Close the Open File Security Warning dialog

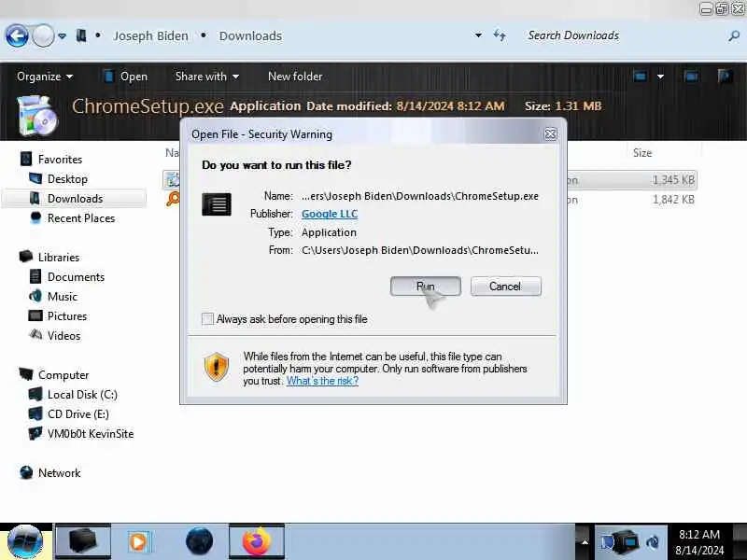tap(550, 134)
